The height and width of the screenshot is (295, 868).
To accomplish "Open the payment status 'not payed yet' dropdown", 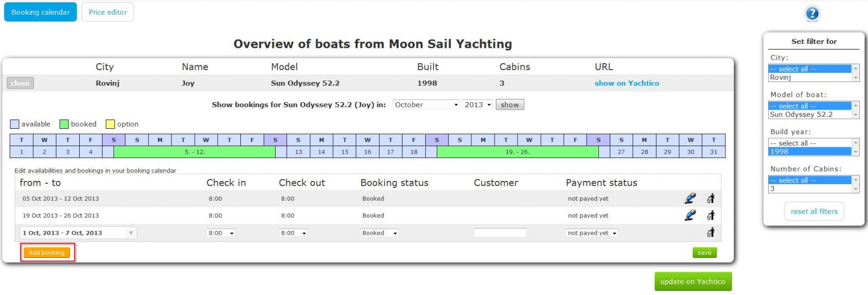I will (592, 233).
